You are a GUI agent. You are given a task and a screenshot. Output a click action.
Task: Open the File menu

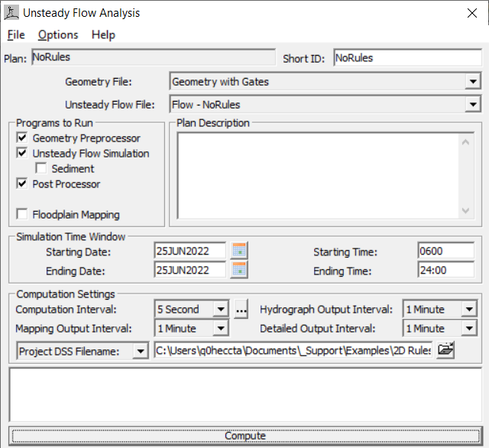[16, 34]
